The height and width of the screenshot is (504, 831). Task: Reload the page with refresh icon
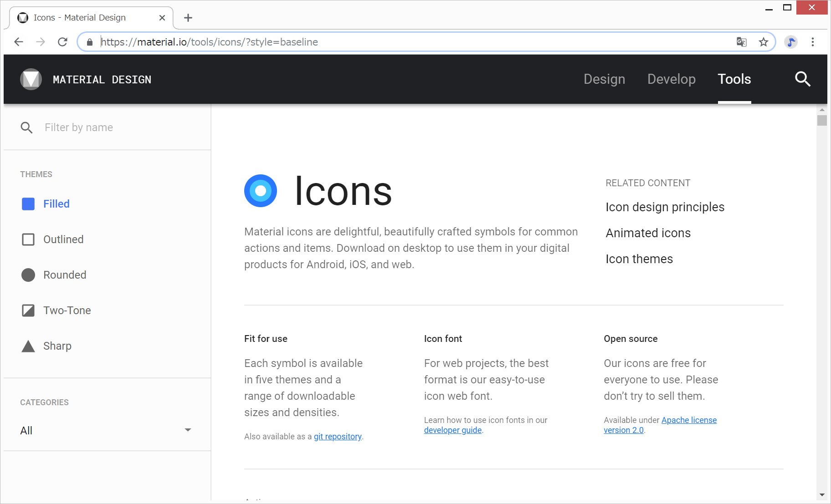63,42
